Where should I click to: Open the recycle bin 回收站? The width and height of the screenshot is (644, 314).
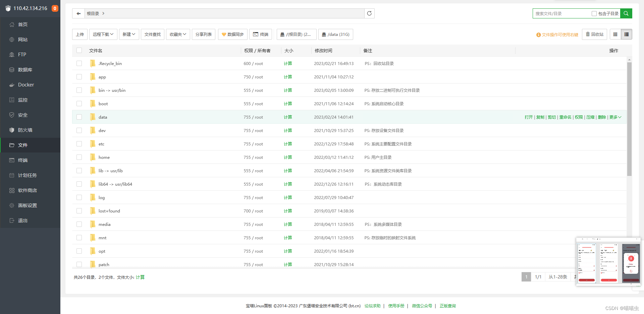(x=594, y=34)
